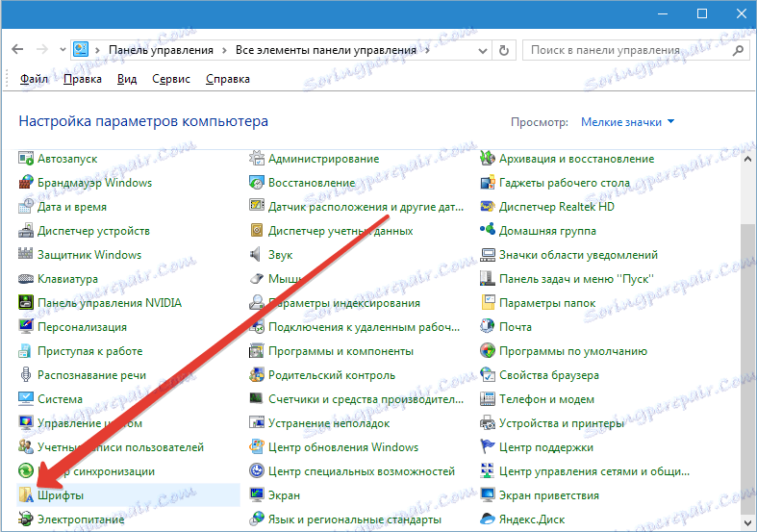This screenshot has width=757, height=532.
Task: Click the Экран display icon
Action: pos(257,495)
